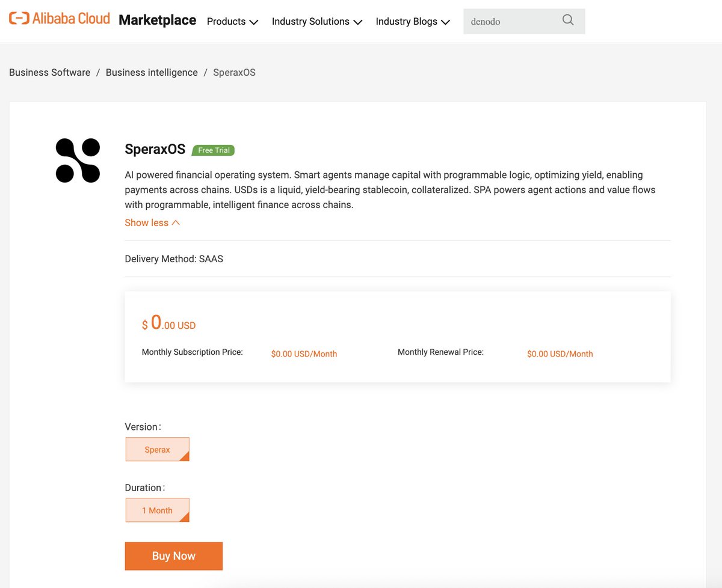The image size is (722, 588).
Task: Go to Business Software breadcrumb
Action: click(50, 72)
